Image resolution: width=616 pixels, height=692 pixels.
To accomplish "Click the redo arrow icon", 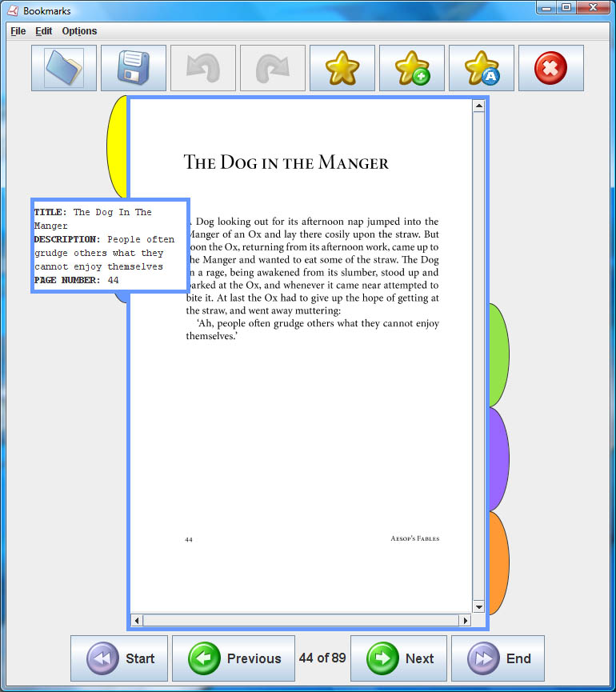I will 273,68.
